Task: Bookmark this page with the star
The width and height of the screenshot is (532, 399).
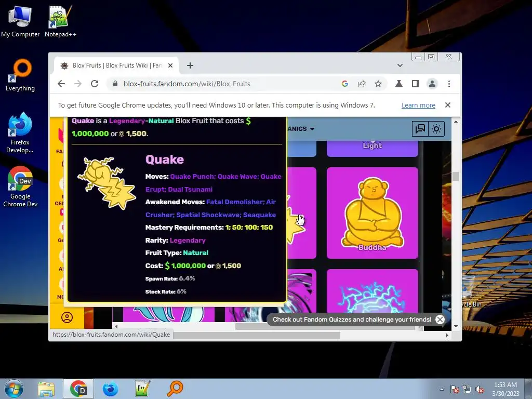Action: click(378, 84)
